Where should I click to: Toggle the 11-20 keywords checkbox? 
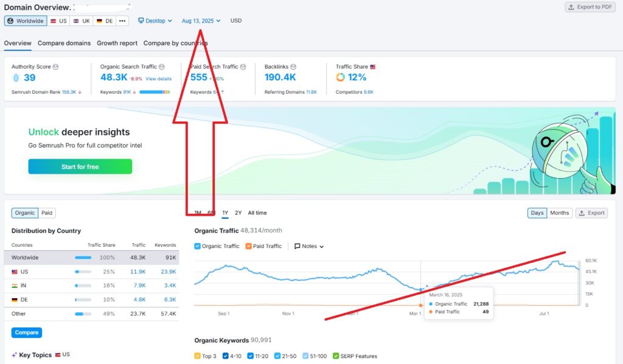250,356
